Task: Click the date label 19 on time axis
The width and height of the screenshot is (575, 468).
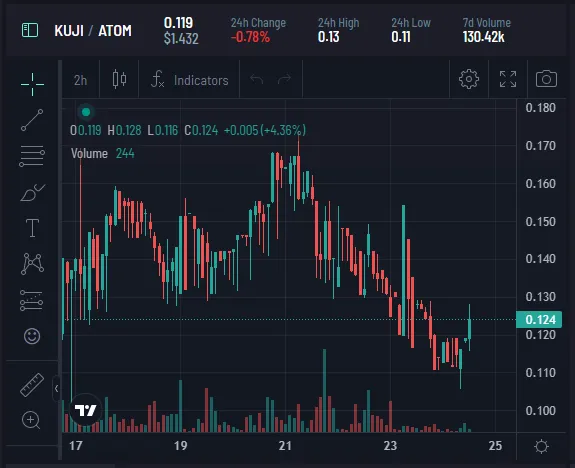Action: point(180,446)
